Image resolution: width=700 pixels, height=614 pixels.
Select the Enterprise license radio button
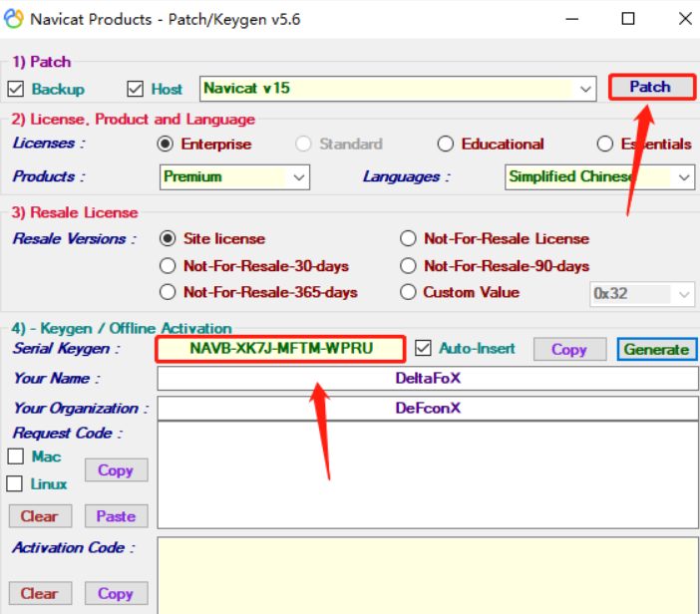(x=166, y=145)
